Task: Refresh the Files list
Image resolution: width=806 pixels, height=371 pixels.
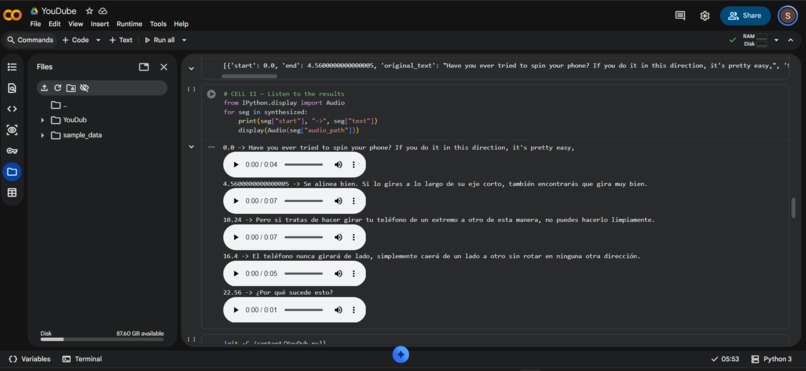Action: (58, 88)
